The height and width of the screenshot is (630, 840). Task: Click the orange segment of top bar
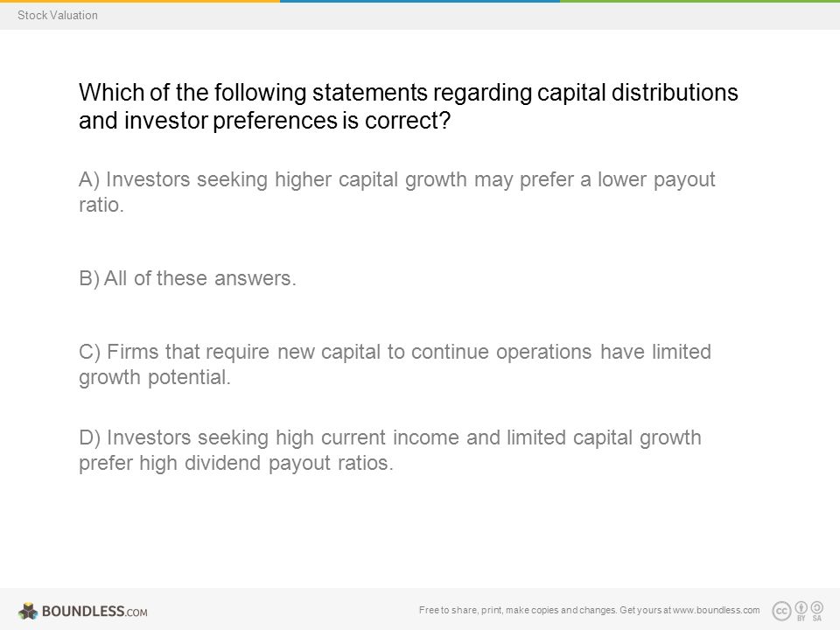click(140, 1)
